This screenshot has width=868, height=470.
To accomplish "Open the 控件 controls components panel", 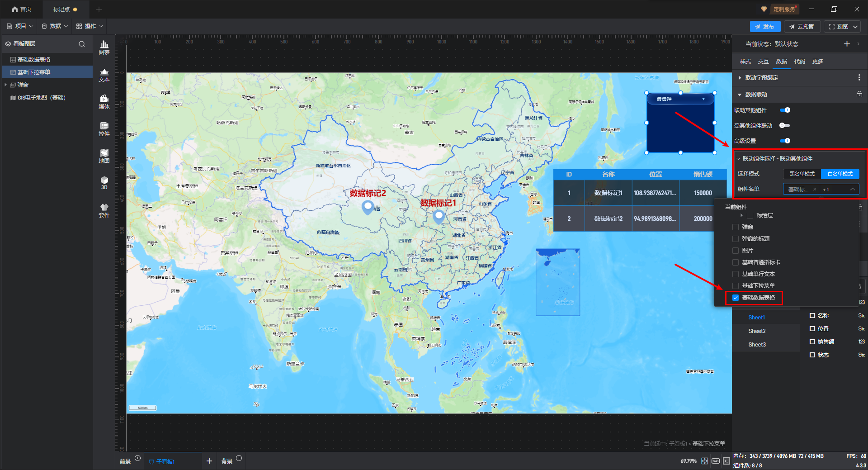I will [104, 129].
